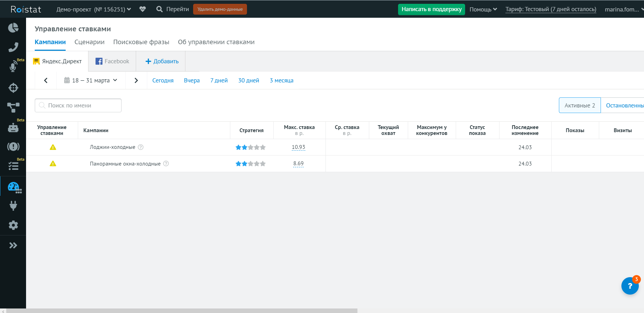The height and width of the screenshot is (313, 644).
Task: Expand sidebar with double chevron arrow
Action: pos(13,246)
